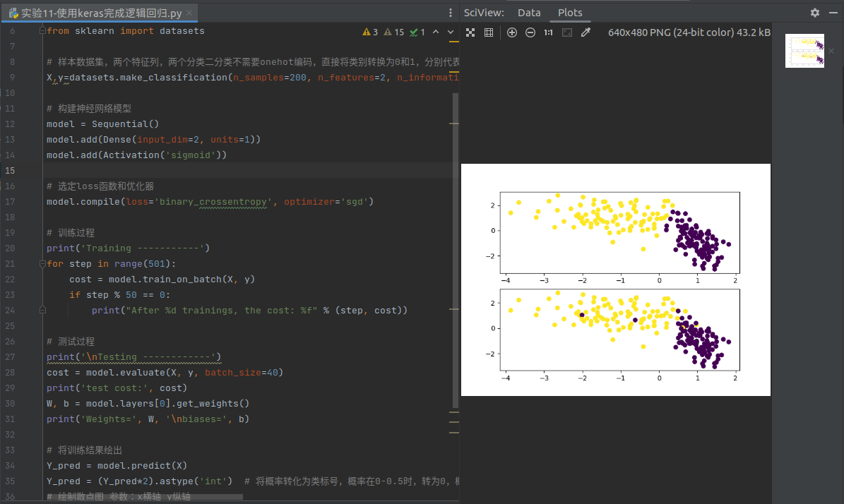
Task: Click the comment '# 测试过程'
Action: point(71,341)
